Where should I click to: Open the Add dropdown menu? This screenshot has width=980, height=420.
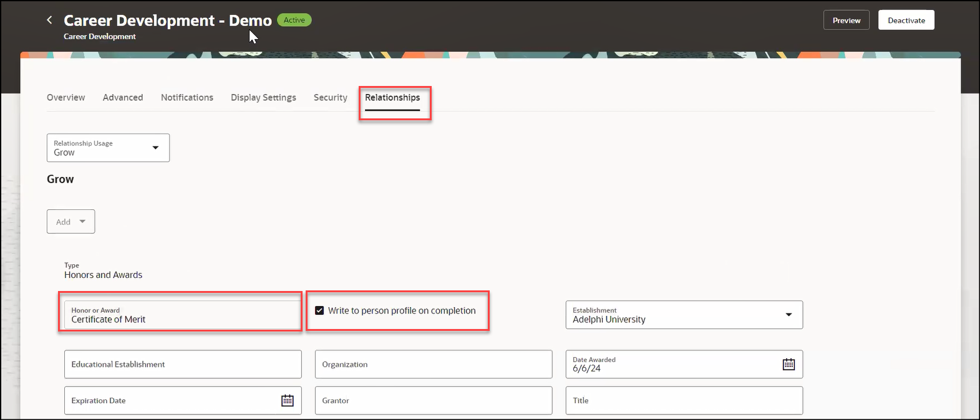click(70, 221)
